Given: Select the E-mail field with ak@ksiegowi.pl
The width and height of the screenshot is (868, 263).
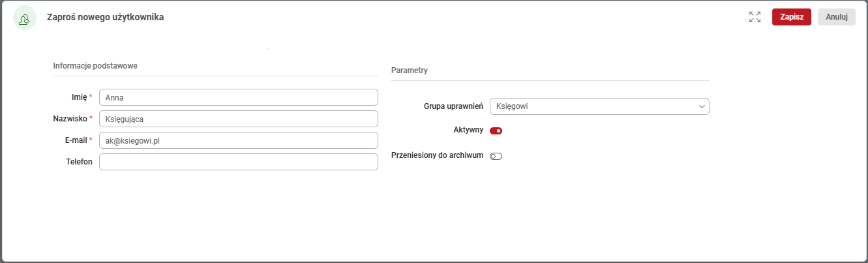Looking at the screenshot, I should click(x=238, y=140).
